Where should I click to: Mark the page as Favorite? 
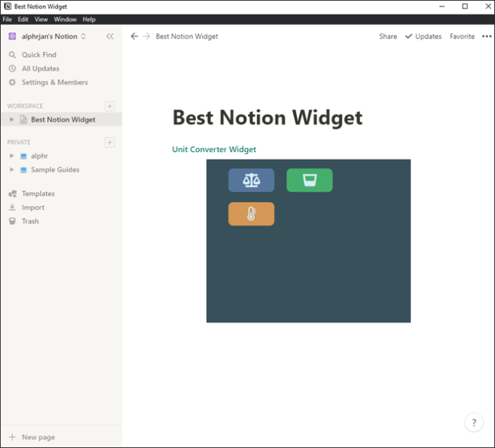(462, 37)
